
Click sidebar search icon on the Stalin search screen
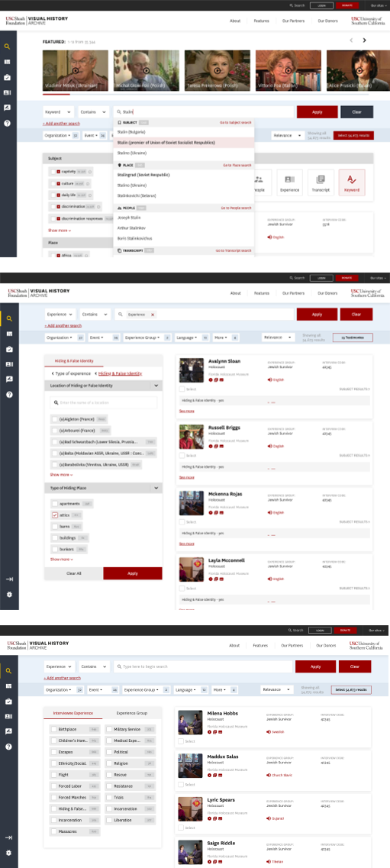coord(7,47)
